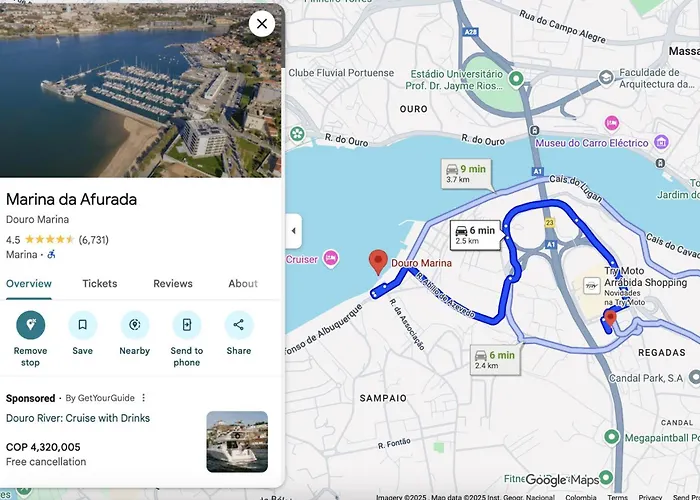
Task: Save Marina da Afurada with bookmark icon
Action: (x=83, y=325)
